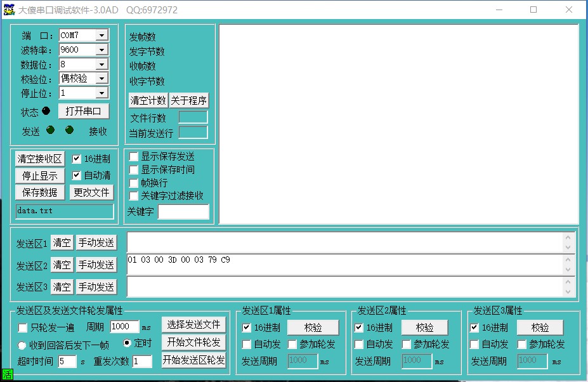588x382 pixels.
Task: Toggle 16进制 in 发送区2属性
Action: pos(358,327)
